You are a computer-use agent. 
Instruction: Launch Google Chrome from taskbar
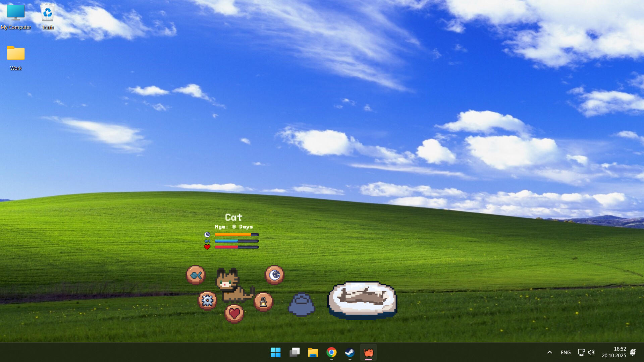coord(331,352)
